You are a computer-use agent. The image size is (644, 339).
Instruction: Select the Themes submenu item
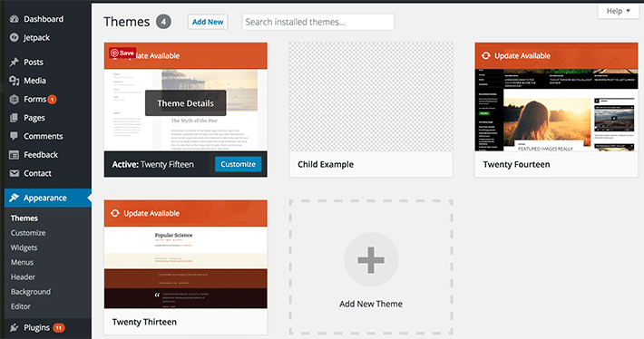24,218
